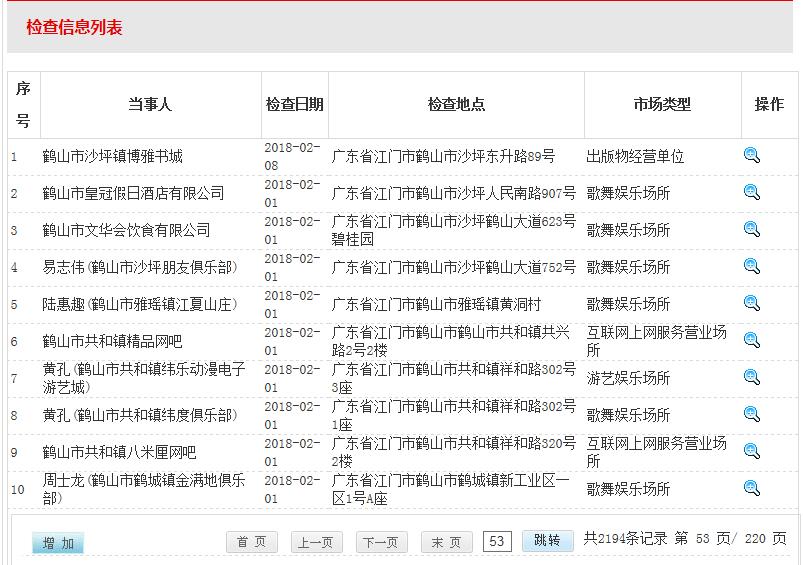803x565 pixels.
Task: Focus the page number input showing 53
Action: pos(496,541)
